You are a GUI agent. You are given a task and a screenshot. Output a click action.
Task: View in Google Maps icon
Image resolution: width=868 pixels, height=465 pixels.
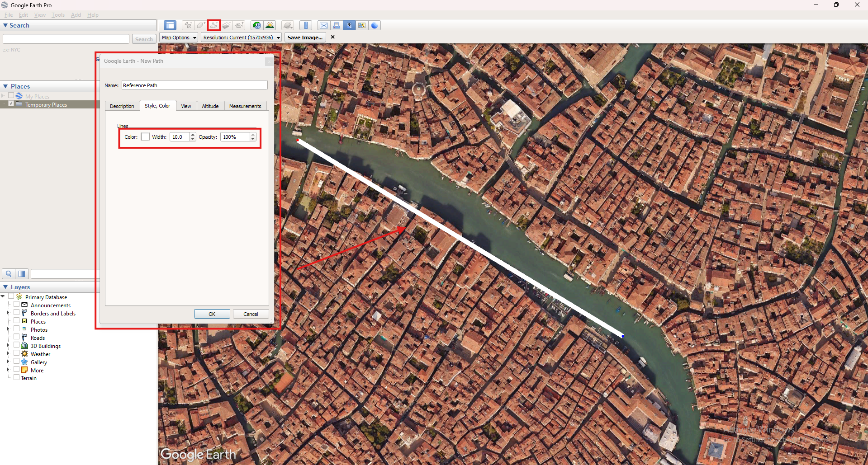(x=362, y=25)
